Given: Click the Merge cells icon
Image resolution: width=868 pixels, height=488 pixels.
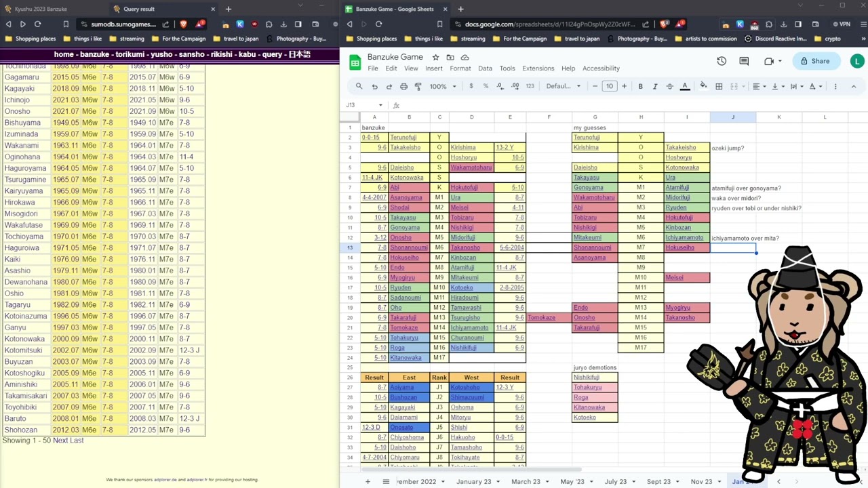Looking at the screenshot, I should 735,86.
